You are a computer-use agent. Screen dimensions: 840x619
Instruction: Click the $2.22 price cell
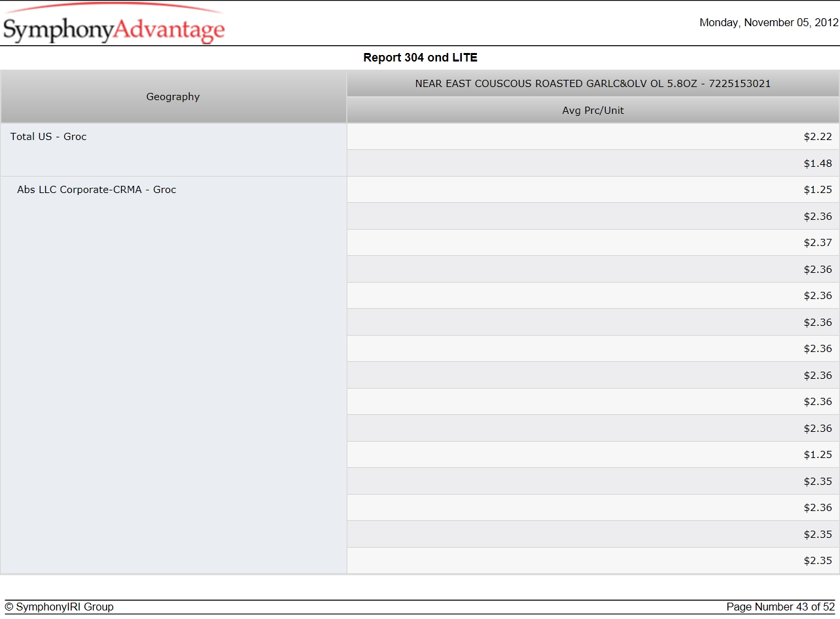(x=593, y=137)
